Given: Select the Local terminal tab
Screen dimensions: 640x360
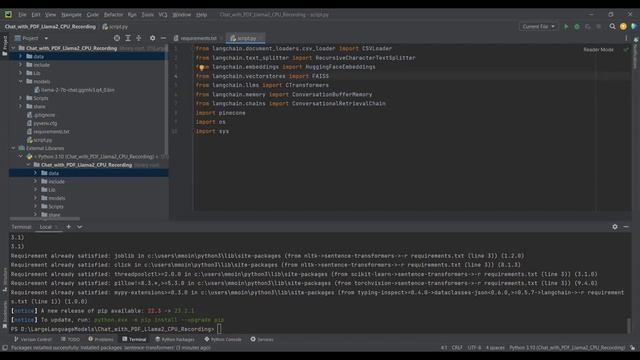Looking at the screenshot, I should pos(49,227).
